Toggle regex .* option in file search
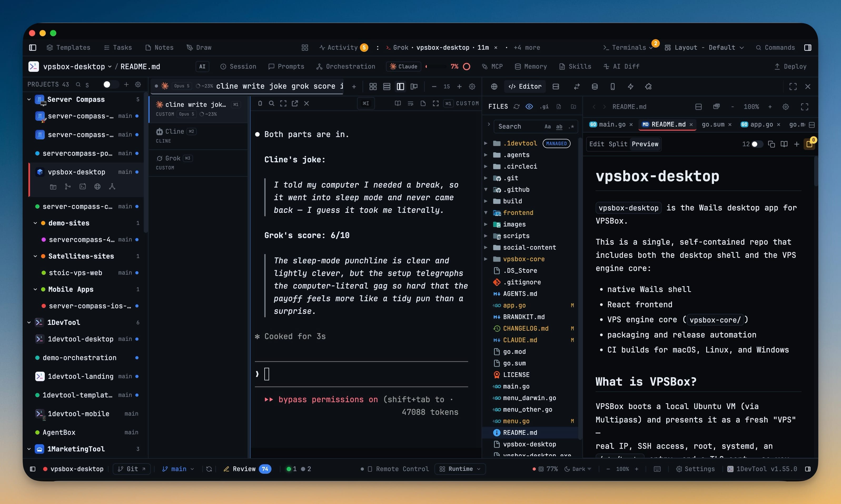 point(571,126)
